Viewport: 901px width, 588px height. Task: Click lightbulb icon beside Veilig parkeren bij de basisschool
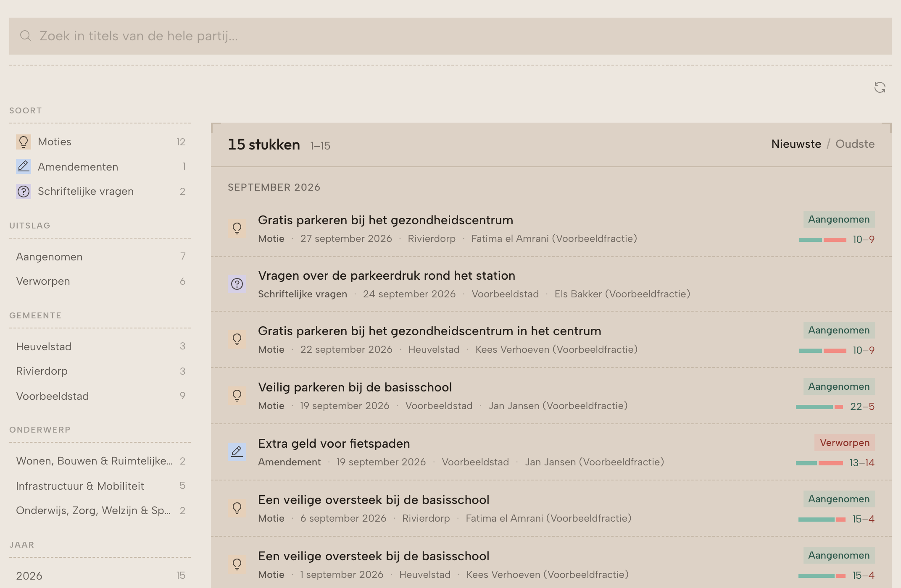237,396
